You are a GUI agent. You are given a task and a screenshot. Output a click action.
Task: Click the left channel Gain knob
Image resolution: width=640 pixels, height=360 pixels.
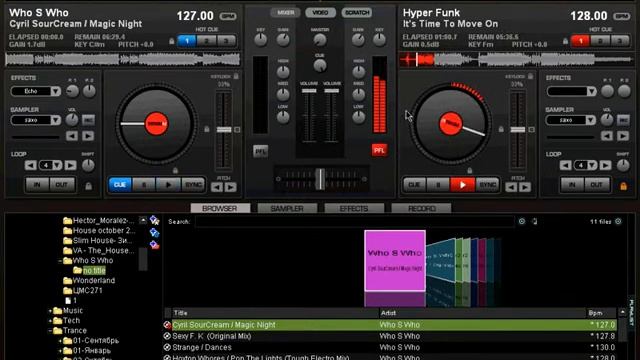282,40
